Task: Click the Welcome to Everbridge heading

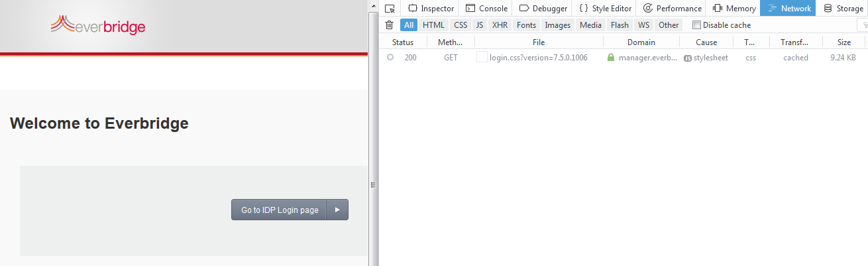Action: pos(99,123)
